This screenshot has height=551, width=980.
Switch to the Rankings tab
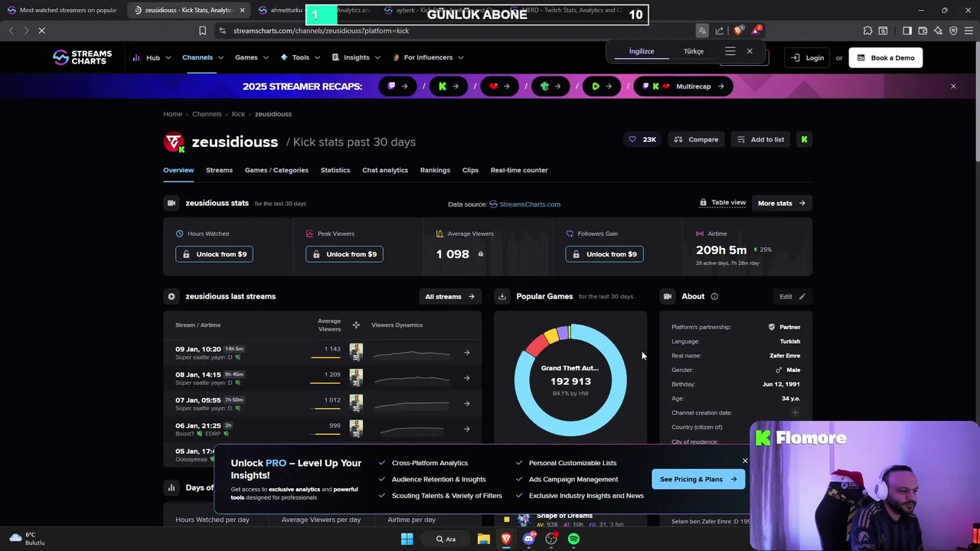click(x=435, y=170)
